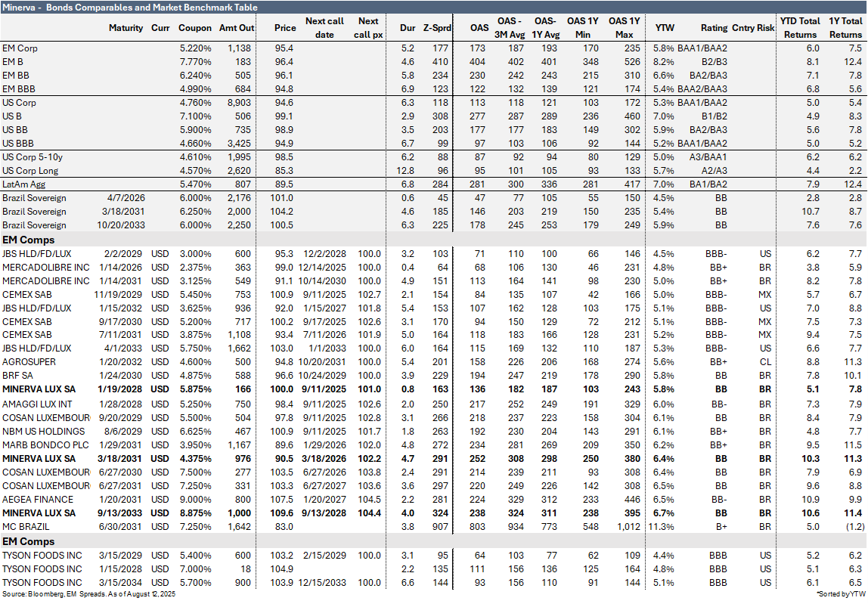The width and height of the screenshot is (868, 604).
Task: Select EM B rating 'B2/B3'
Action: point(715,61)
